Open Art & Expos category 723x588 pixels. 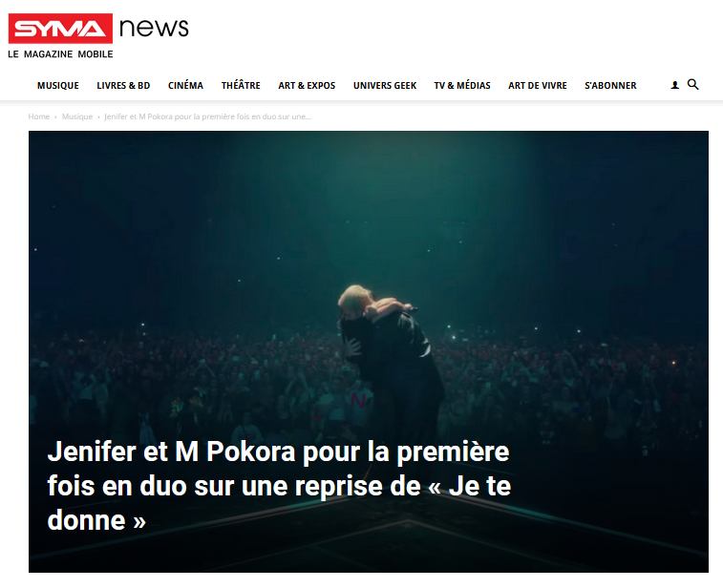tap(307, 85)
